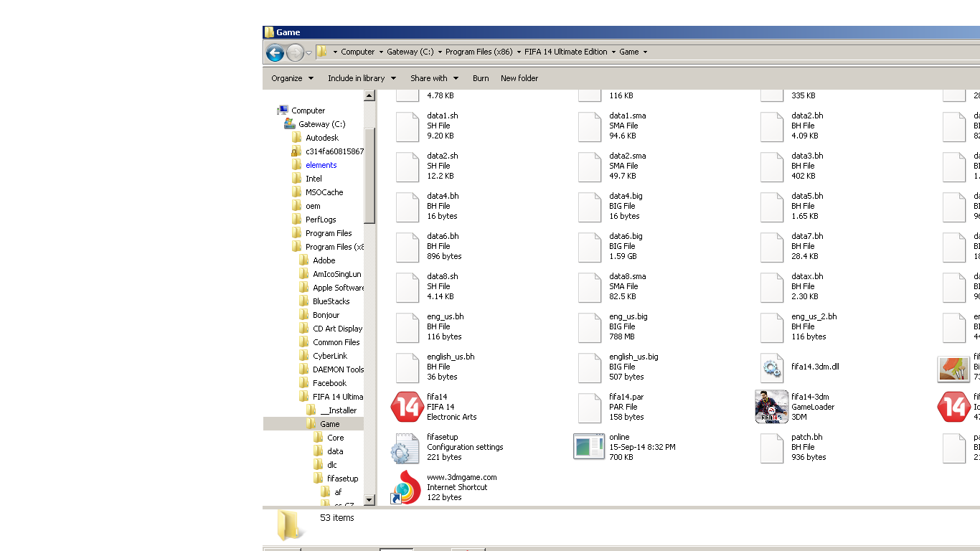Select the file named data8.sma
Viewport: 980px width, 551px height.
627,276
